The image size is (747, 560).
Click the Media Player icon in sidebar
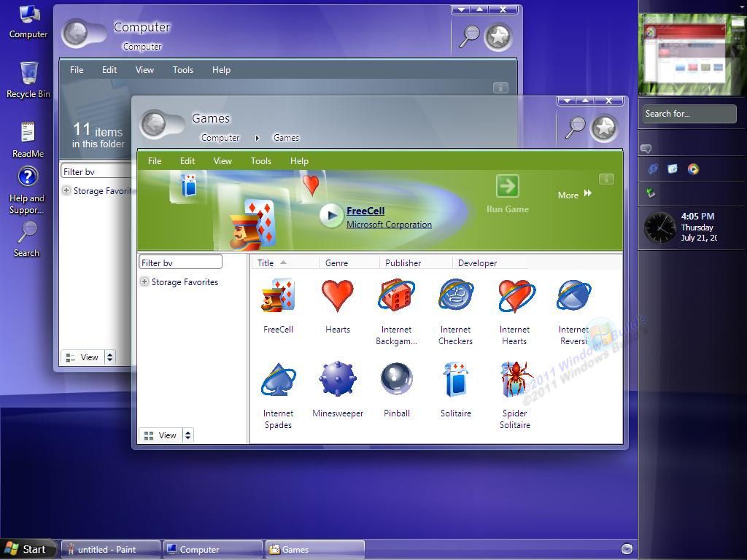pos(693,168)
